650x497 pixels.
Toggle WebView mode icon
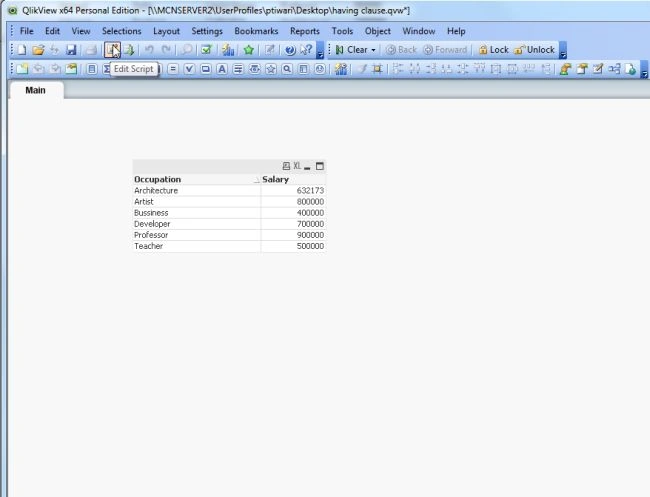click(630, 69)
